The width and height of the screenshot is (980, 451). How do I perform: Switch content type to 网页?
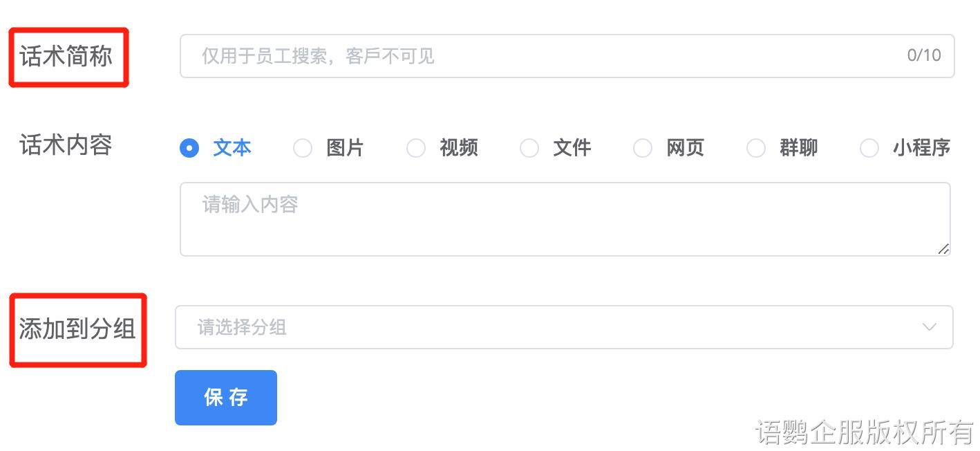click(x=643, y=148)
